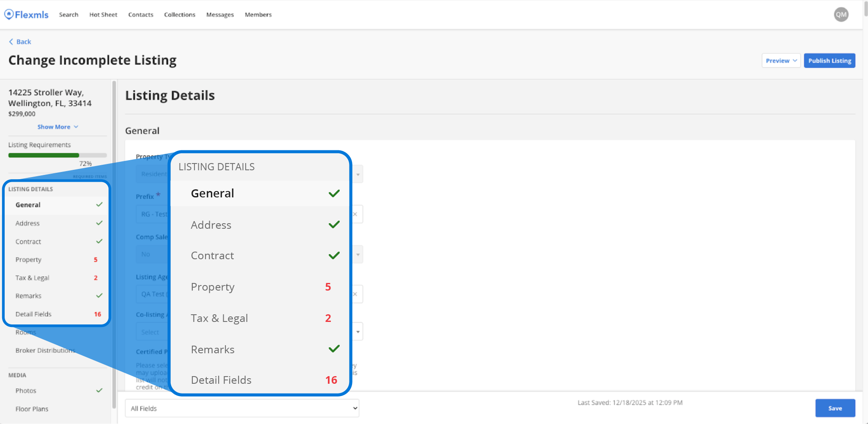This screenshot has width=868, height=424.
Task: Open the Comp Sale dropdown arrow
Action: (x=358, y=255)
